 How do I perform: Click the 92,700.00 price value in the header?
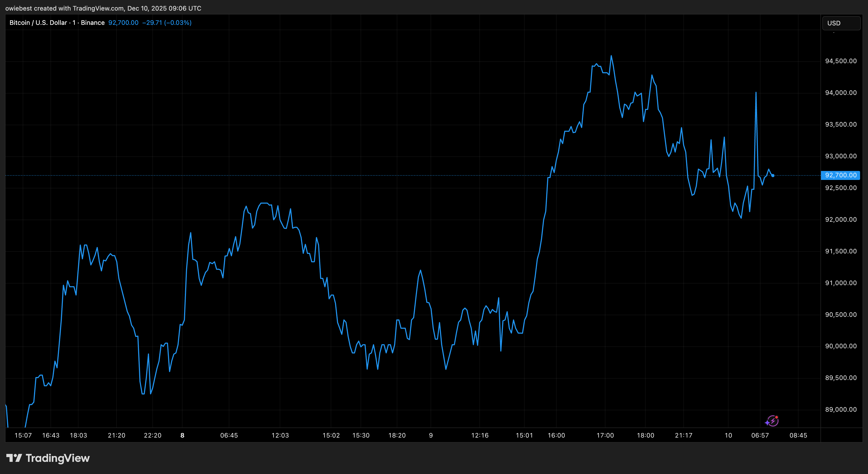pos(123,22)
